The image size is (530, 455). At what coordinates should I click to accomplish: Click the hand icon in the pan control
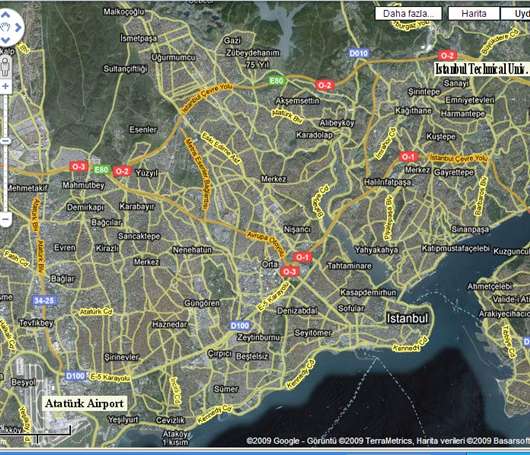[6, 27]
